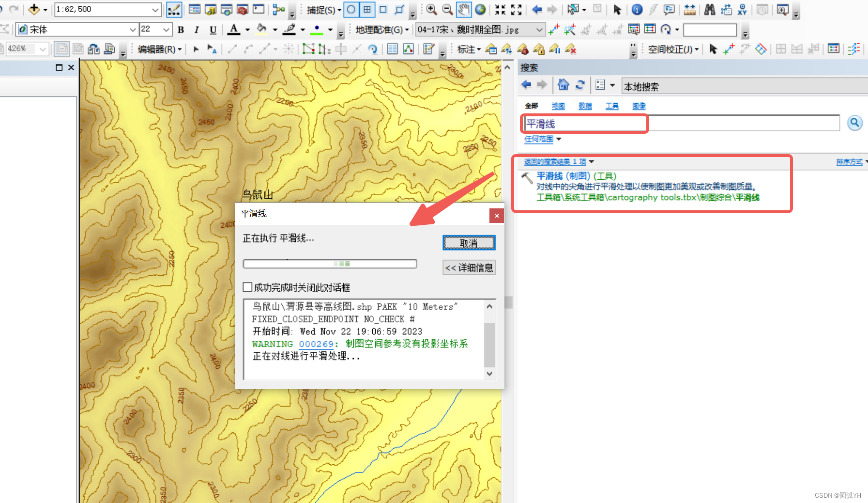Open the Attributes window icon
This screenshot has width=868, height=503.
click(392, 49)
